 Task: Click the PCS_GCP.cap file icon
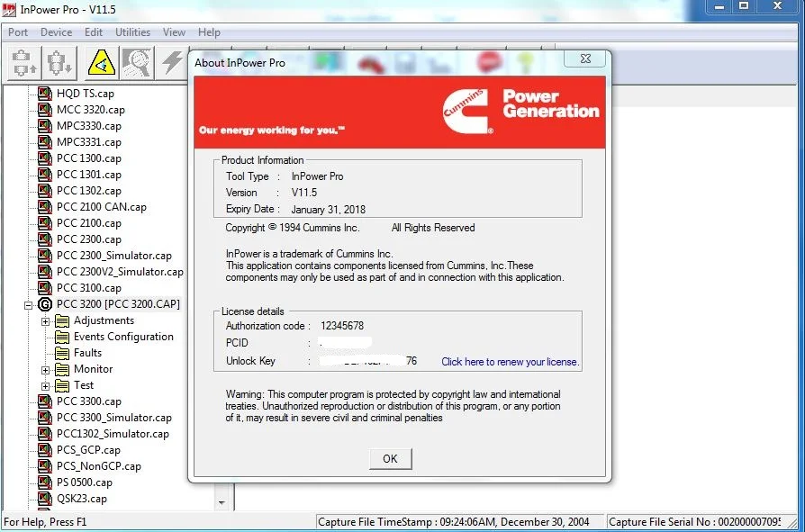(x=45, y=450)
